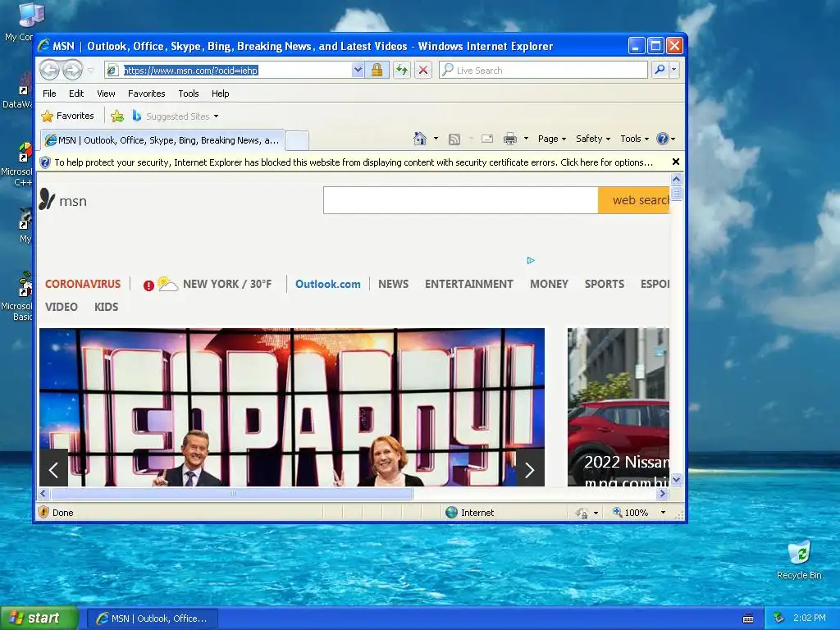Click the MSN web search text field

click(461, 200)
